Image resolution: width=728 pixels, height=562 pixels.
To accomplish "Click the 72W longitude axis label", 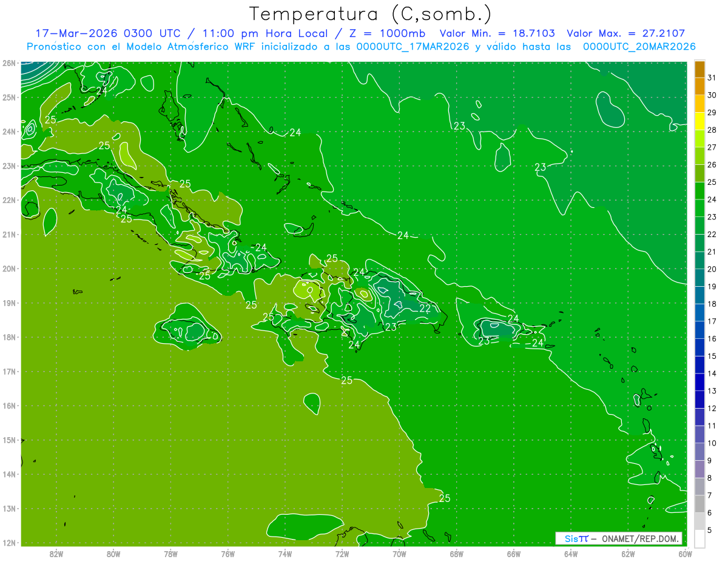I will point(342,554).
